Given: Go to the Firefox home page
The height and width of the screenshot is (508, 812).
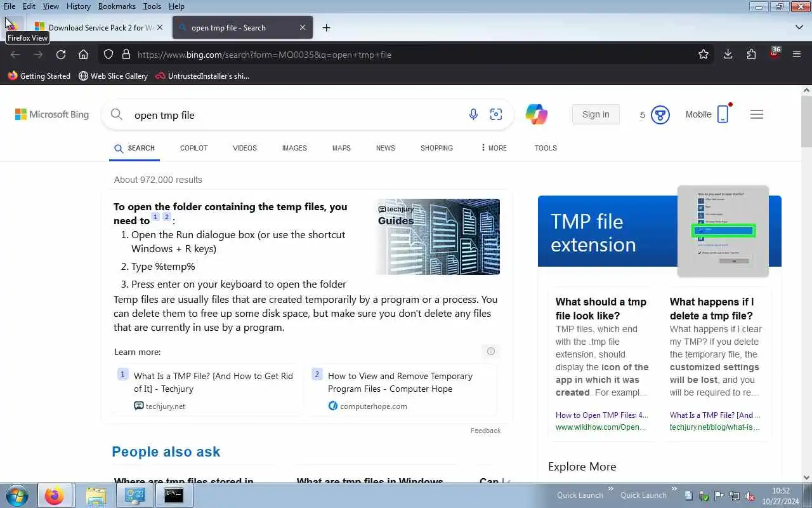Looking at the screenshot, I should (x=83, y=55).
